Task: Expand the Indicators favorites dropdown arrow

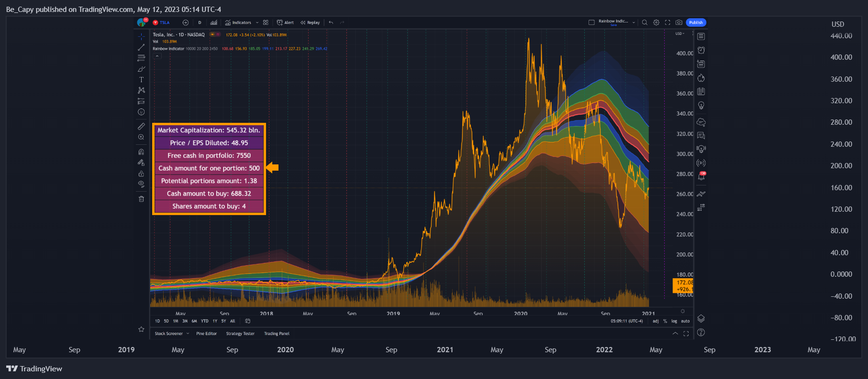Action: (257, 22)
